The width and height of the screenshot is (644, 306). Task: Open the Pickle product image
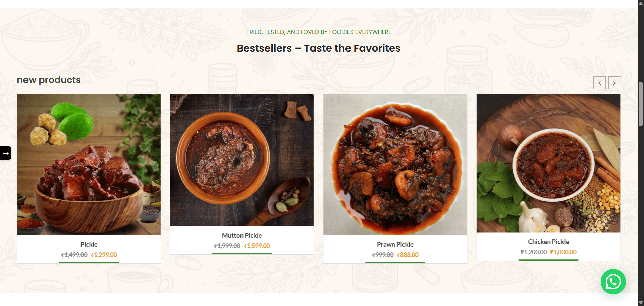click(x=89, y=164)
